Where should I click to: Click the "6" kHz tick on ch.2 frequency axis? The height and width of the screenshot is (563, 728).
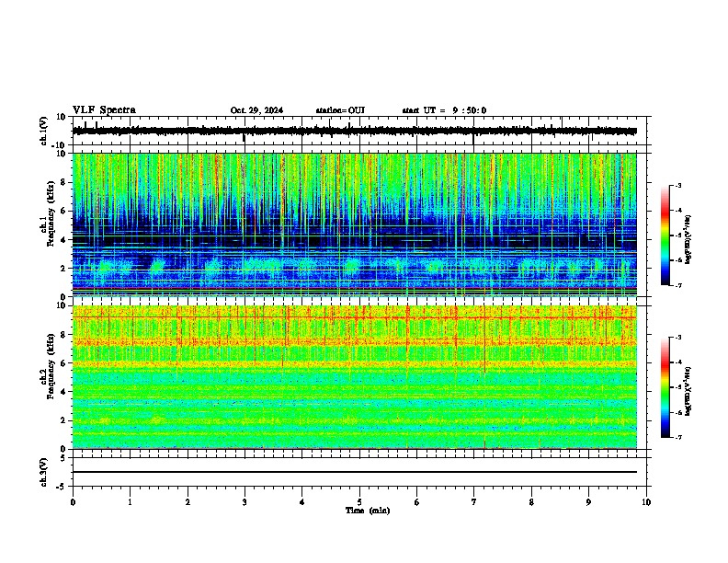(64, 363)
